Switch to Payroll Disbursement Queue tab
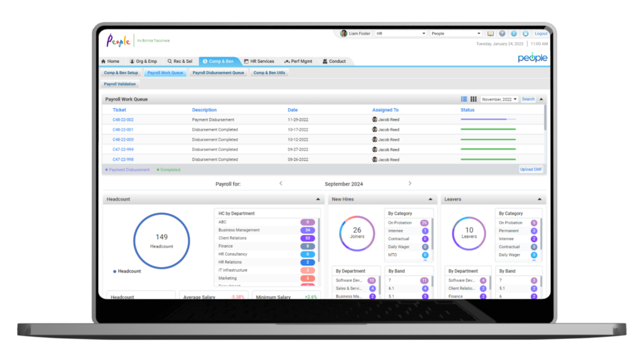The width and height of the screenshot is (644, 362). [218, 73]
